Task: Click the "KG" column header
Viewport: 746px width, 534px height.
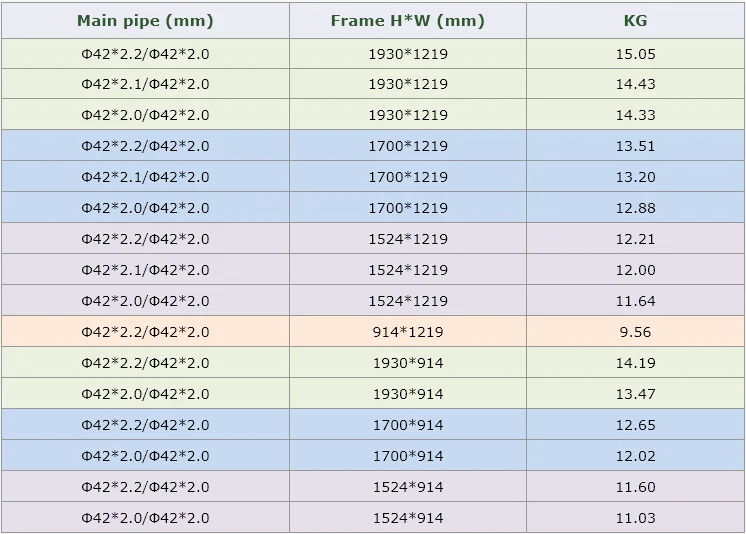Action: point(635,20)
